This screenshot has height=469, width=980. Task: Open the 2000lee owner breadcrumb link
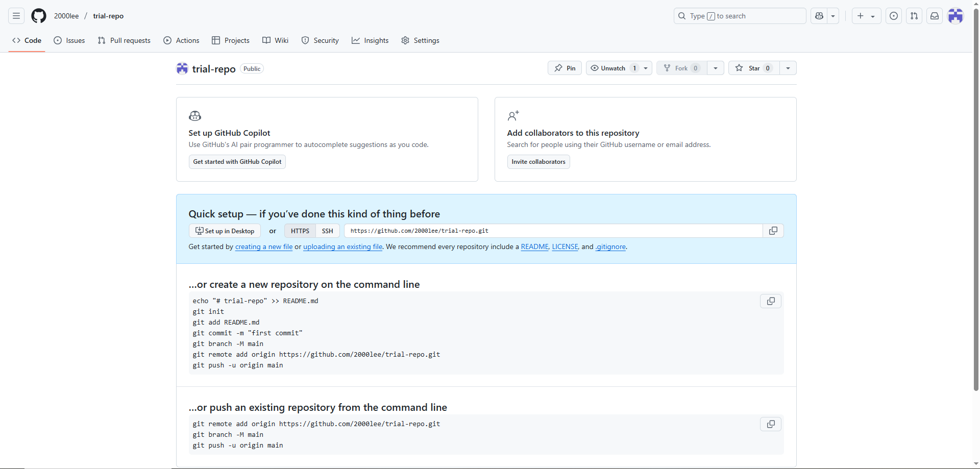click(x=66, y=16)
